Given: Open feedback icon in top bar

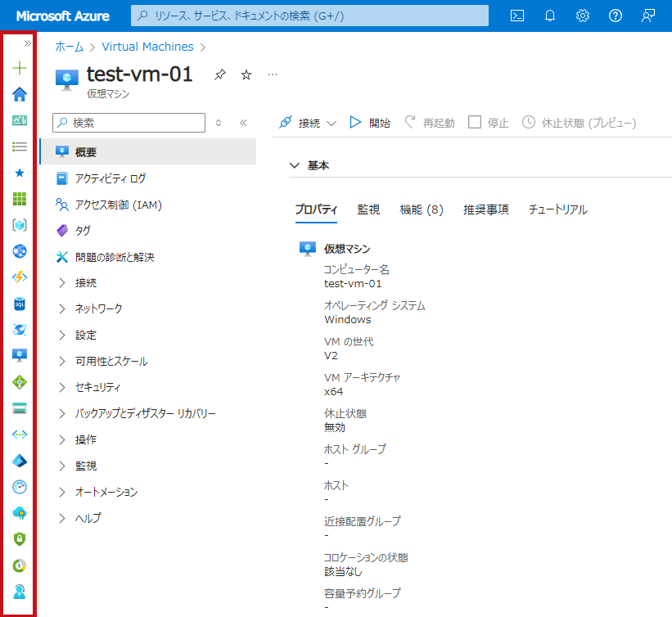Looking at the screenshot, I should (x=648, y=16).
